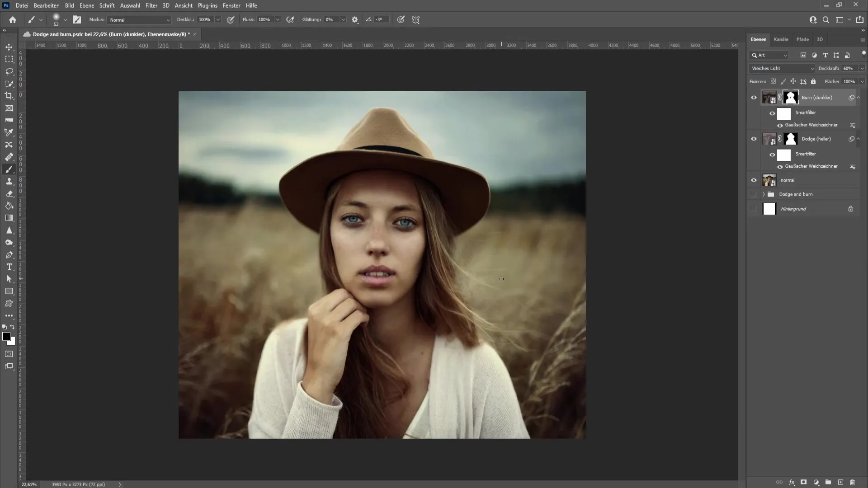Select the Move tool
Viewport: 868px width, 488px height.
tap(9, 46)
